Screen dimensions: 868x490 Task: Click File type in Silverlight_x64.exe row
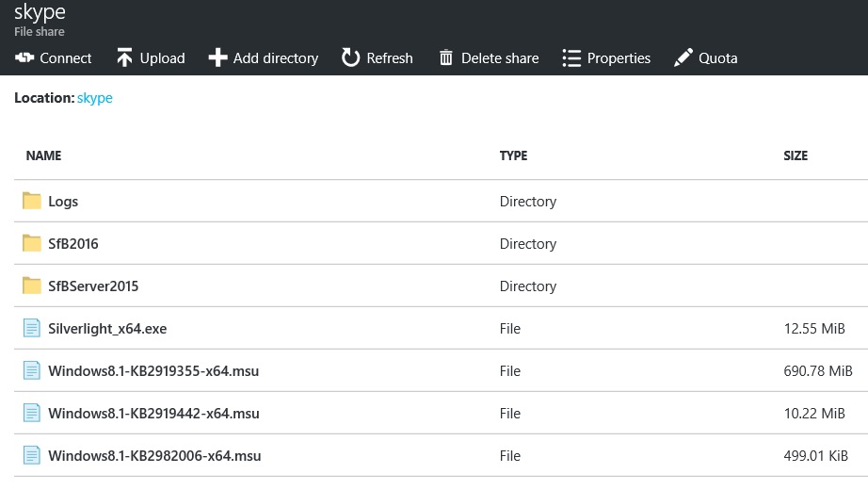[x=510, y=329]
